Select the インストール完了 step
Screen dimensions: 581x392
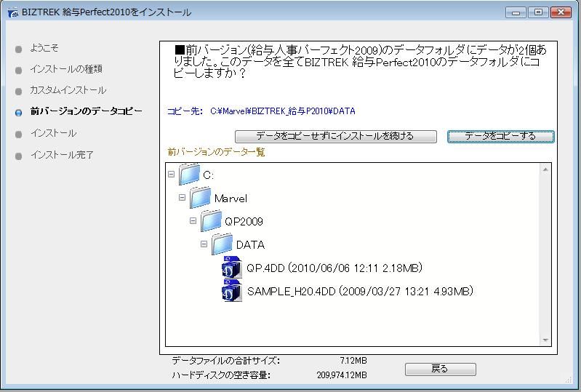(63, 154)
